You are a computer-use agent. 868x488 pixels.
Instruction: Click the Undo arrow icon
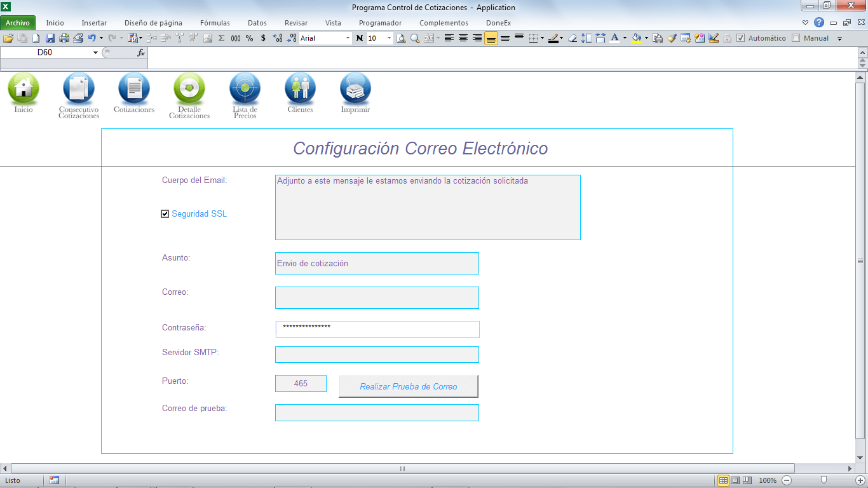point(92,38)
